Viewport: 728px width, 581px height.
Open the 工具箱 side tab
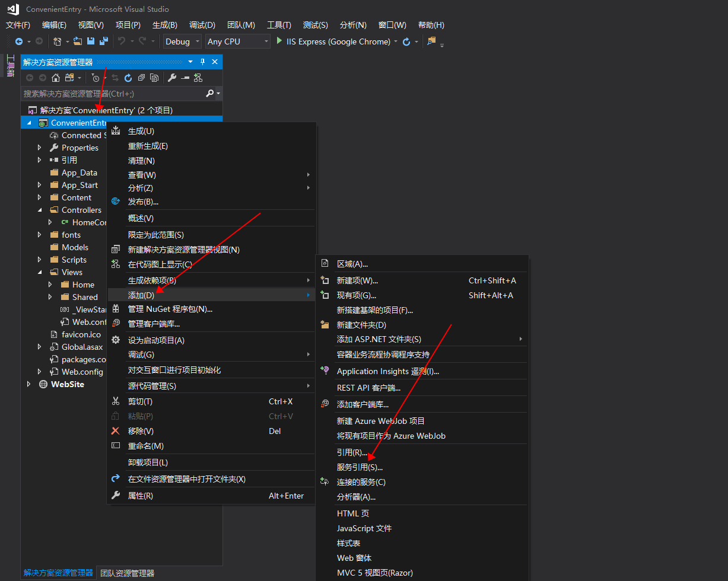click(x=10, y=66)
